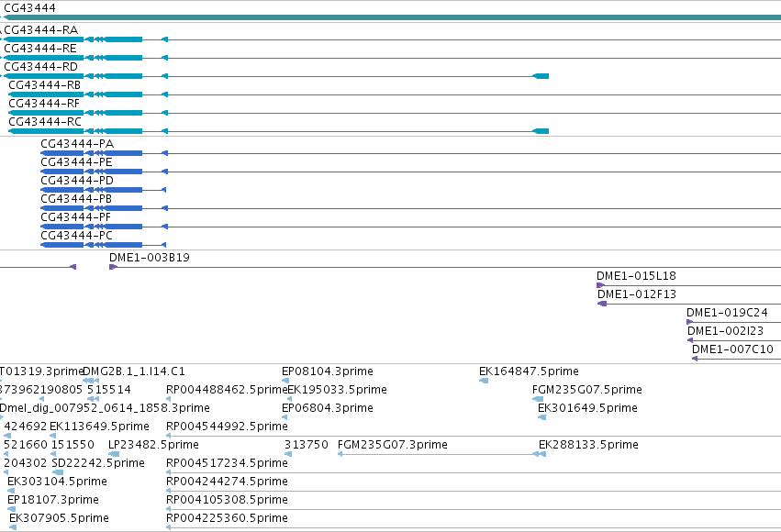
Task: Click the DME1-012F13 start arrow glyph
Action: pyautogui.click(x=602, y=305)
